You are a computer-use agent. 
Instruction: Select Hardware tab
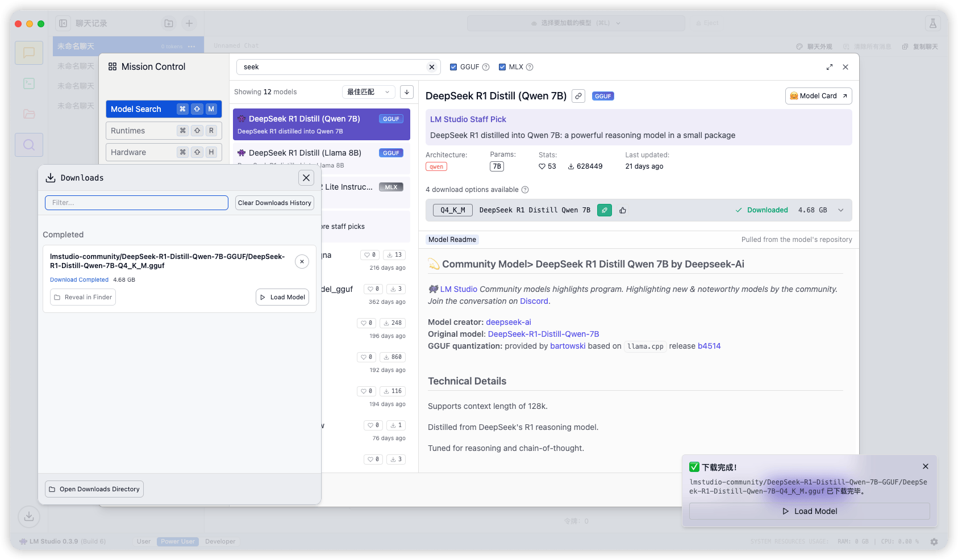(164, 152)
